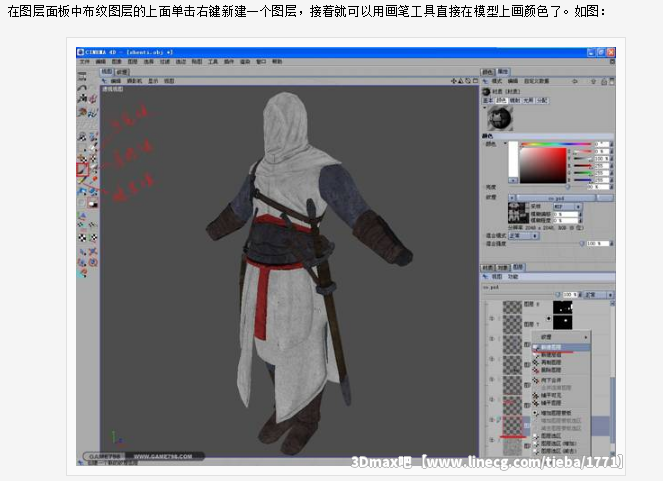Expand the 颜色 color mode arrow
The width and height of the screenshot is (663, 481).
point(505,144)
